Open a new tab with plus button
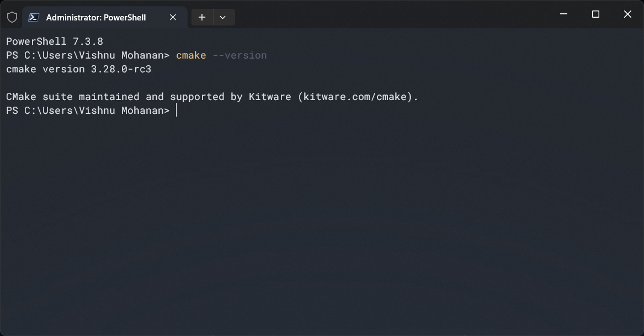Screen dimensions: 644x336 click(x=202, y=17)
